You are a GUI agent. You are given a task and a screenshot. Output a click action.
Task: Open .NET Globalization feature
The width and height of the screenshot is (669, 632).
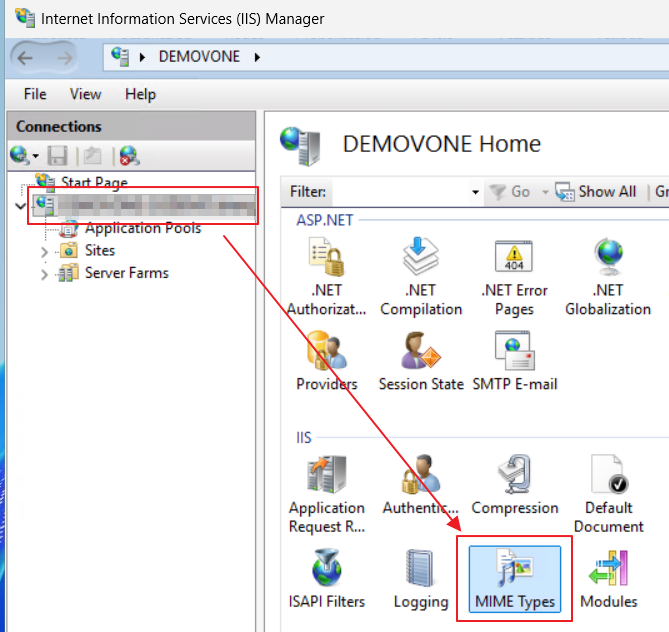(608, 277)
